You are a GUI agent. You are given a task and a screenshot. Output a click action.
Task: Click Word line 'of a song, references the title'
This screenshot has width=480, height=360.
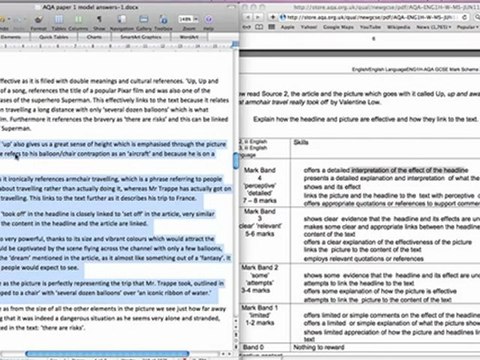(105, 90)
